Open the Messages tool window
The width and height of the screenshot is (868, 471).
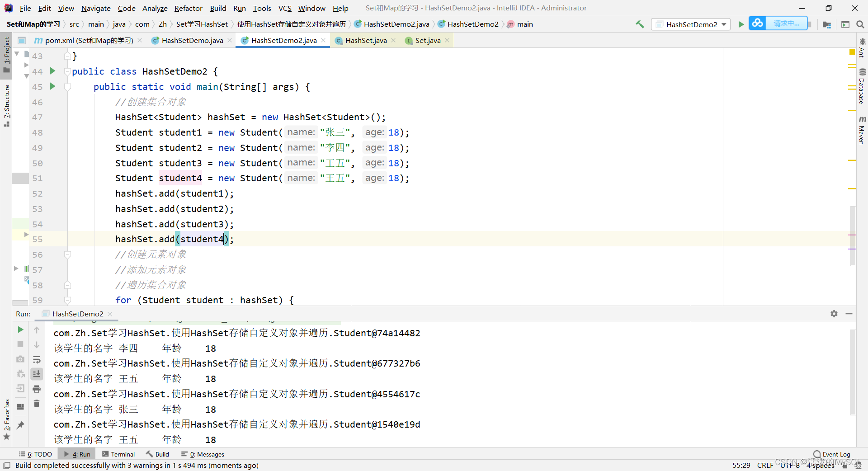tap(203, 454)
